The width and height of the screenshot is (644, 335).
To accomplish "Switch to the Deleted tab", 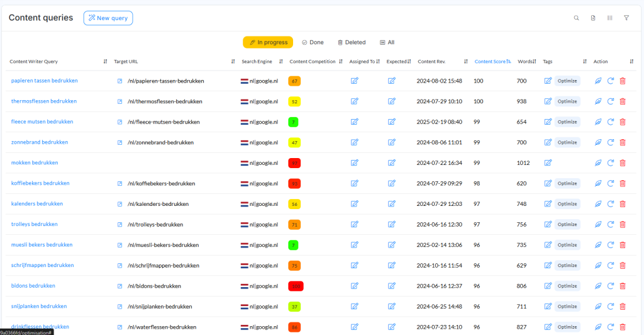I will click(352, 42).
